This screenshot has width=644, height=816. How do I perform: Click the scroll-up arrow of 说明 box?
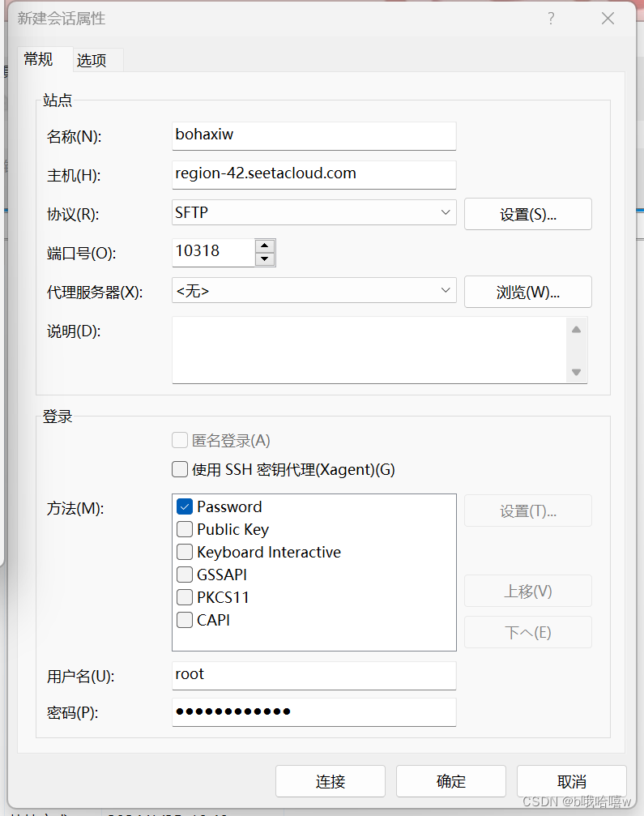pos(575,329)
